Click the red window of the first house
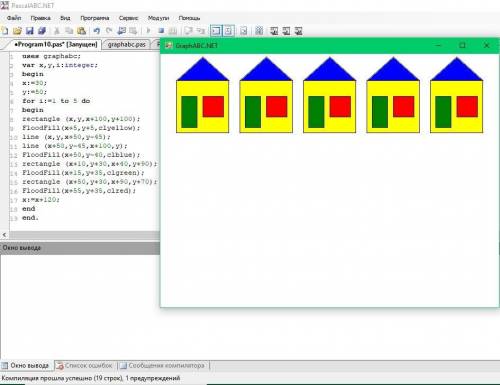Image resolution: width=500 pixels, height=385 pixels. point(213,107)
